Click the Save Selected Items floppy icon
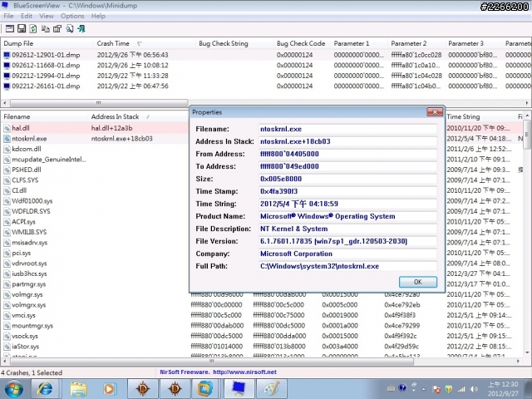The width and height of the screenshot is (532, 399). click(x=22, y=29)
